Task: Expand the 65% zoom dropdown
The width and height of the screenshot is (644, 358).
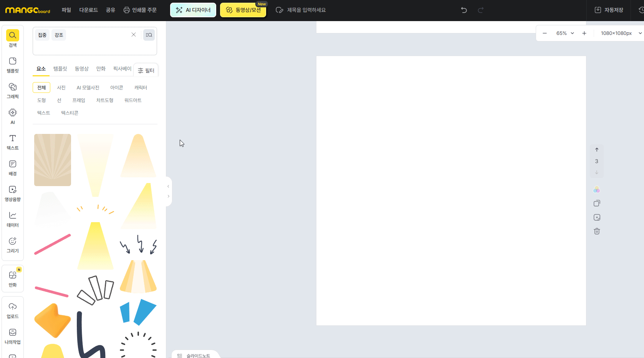Action: pyautogui.click(x=565, y=33)
